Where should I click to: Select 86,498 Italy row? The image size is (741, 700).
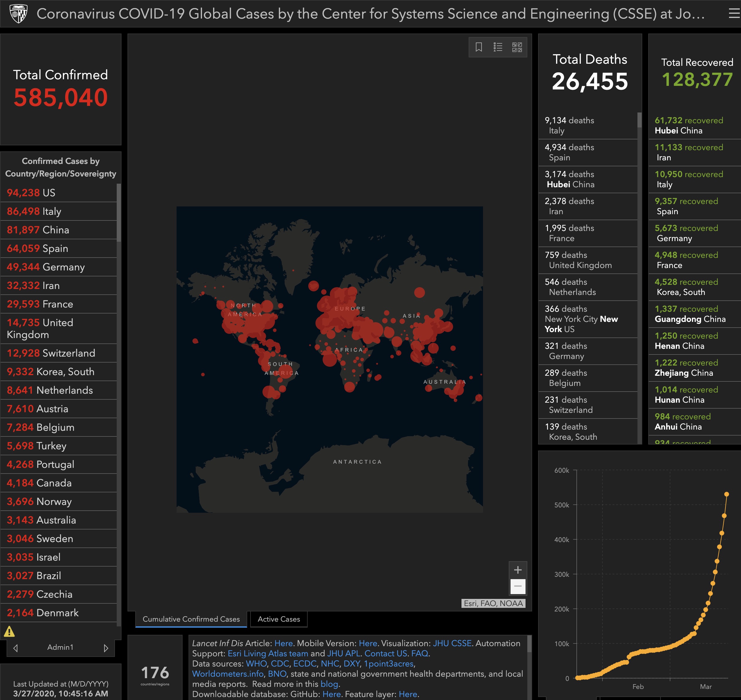[x=59, y=211]
